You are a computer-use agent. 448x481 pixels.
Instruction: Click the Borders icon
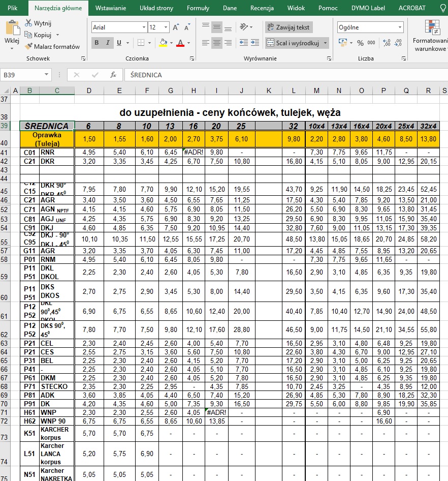click(x=141, y=43)
